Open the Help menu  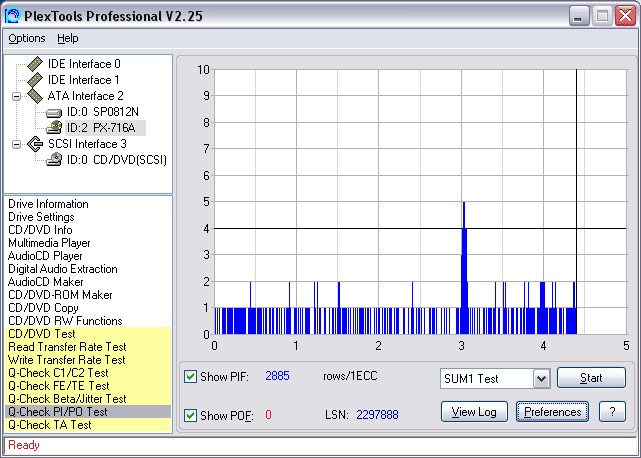pyautogui.click(x=67, y=38)
